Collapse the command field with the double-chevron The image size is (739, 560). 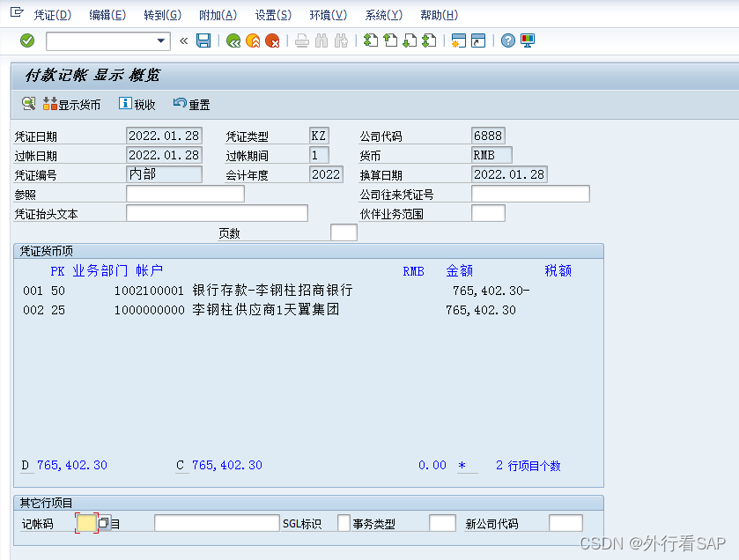coord(183,41)
